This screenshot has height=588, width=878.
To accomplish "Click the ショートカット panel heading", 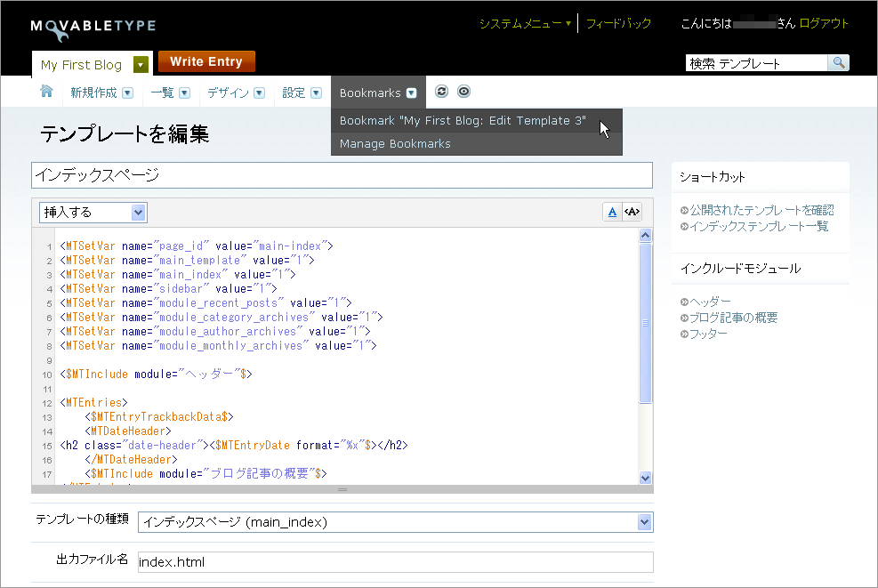I will (x=713, y=177).
